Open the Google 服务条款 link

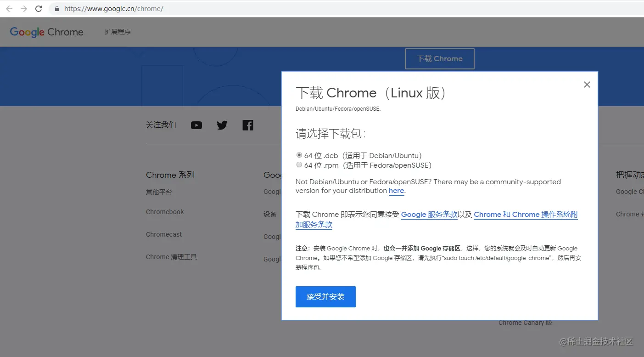point(429,214)
